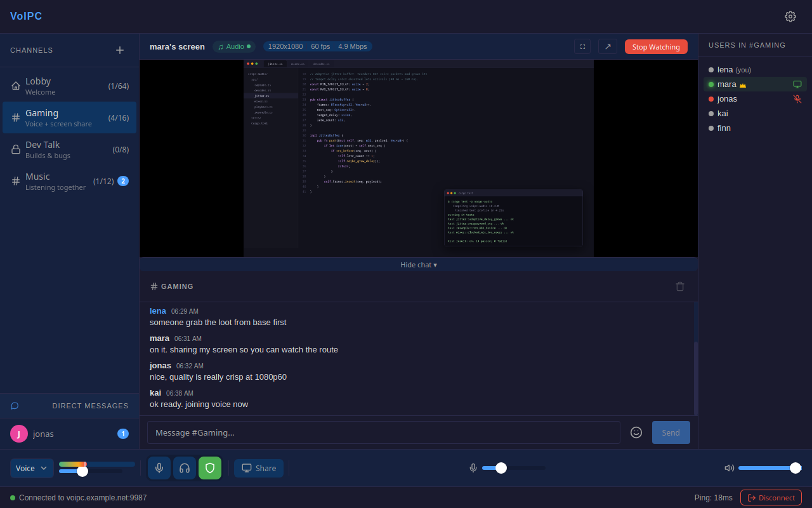Open settings with the gear icon

click(x=790, y=17)
